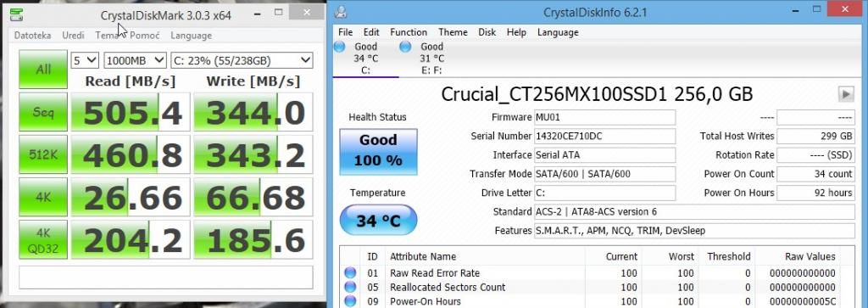Run All benchmarks in CrystalDiskMark
The height and width of the screenshot is (308, 868).
tap(43, 70)
